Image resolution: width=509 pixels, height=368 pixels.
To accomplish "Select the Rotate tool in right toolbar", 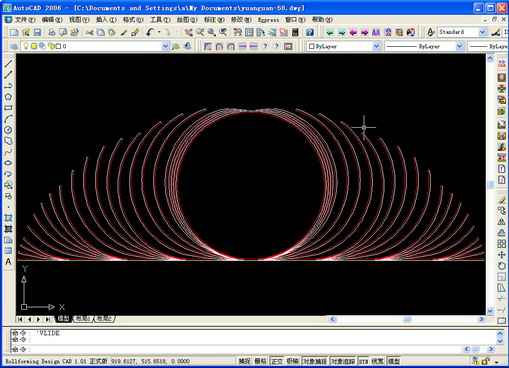I will click(501, 266).
